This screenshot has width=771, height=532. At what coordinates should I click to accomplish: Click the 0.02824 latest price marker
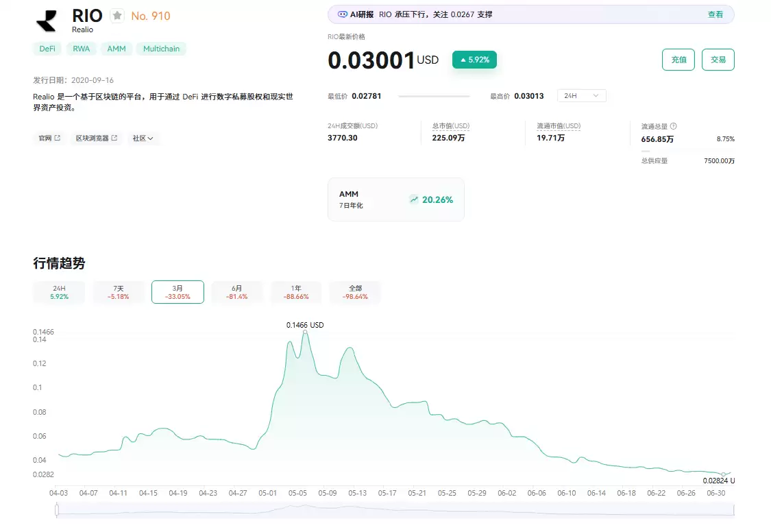(x=723, y=474)
